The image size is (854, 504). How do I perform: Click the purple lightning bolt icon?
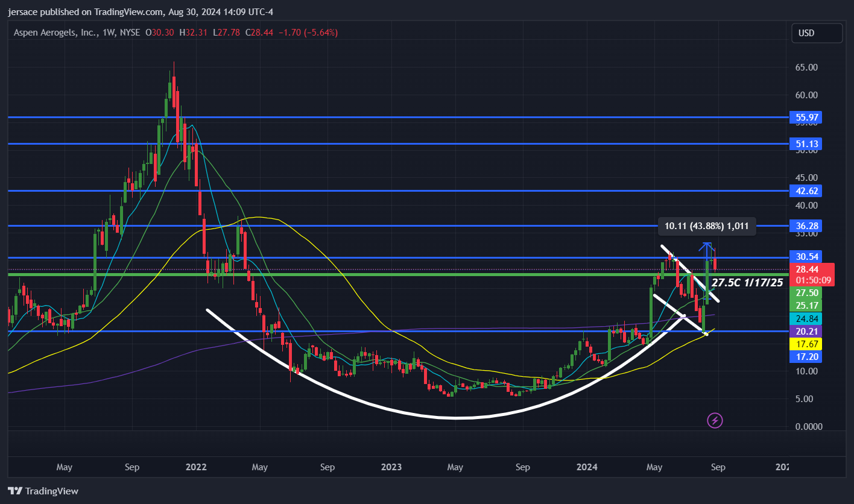pos(715,420)
